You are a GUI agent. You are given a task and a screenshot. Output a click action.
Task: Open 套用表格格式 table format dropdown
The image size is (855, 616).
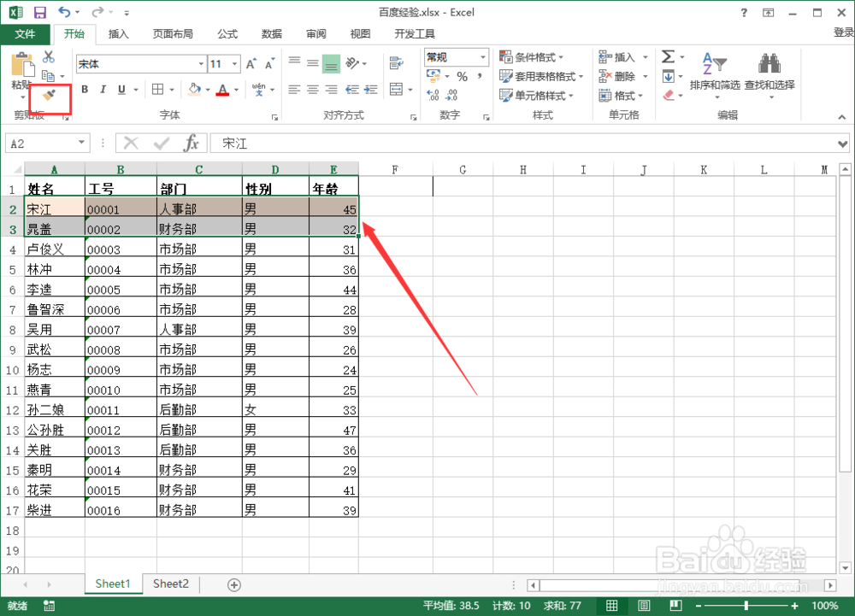tap(541, 76)
